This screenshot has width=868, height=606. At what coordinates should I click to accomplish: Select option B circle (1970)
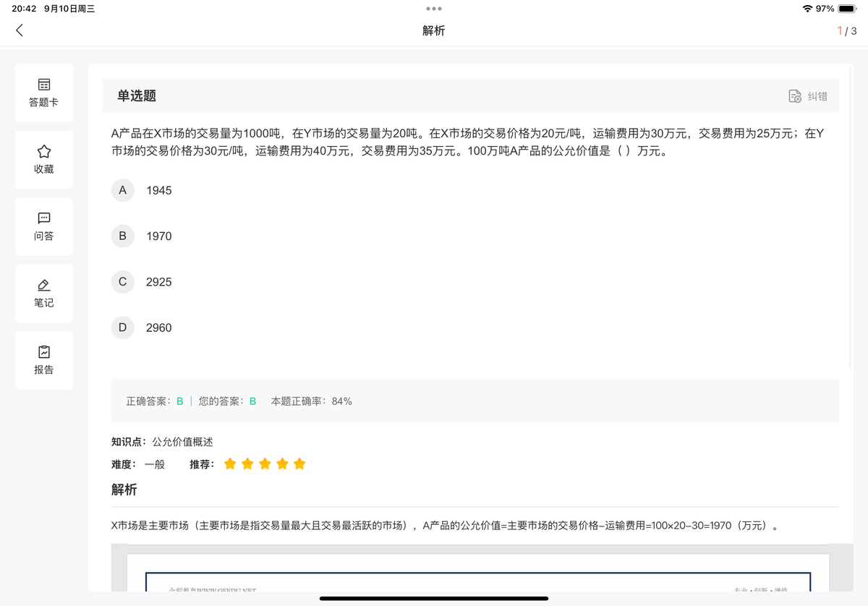[x=123, y=236]
